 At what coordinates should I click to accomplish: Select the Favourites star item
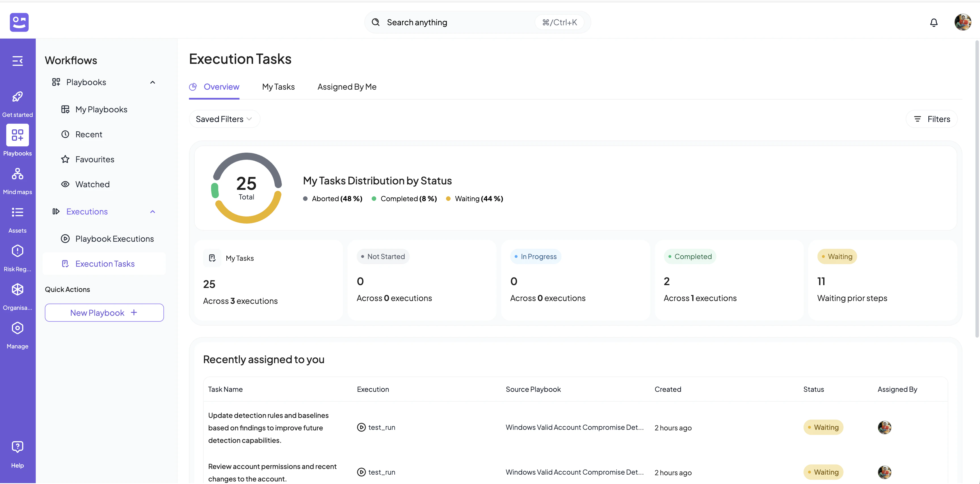coord(94,159)
